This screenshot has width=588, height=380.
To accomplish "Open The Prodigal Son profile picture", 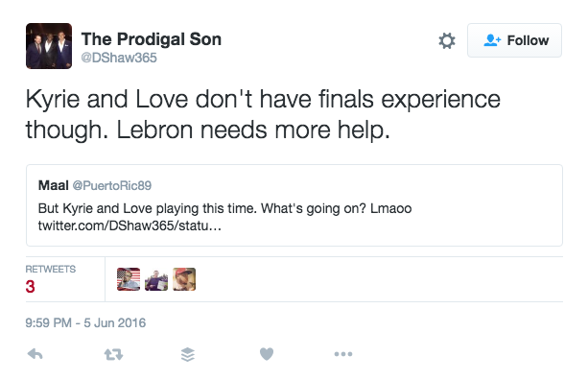I will click(x=49, y=46).
